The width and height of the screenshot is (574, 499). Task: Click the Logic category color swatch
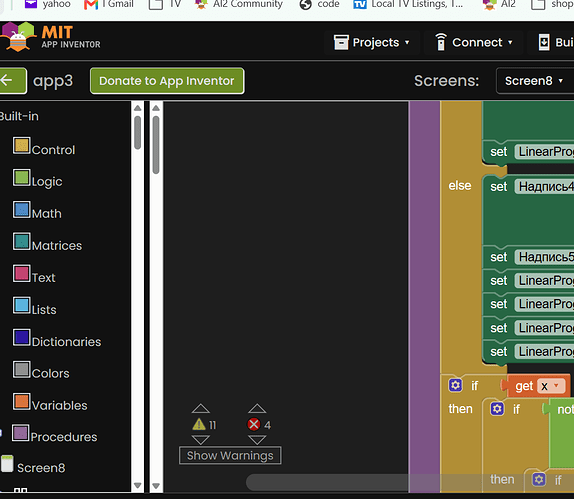point(22,178)
